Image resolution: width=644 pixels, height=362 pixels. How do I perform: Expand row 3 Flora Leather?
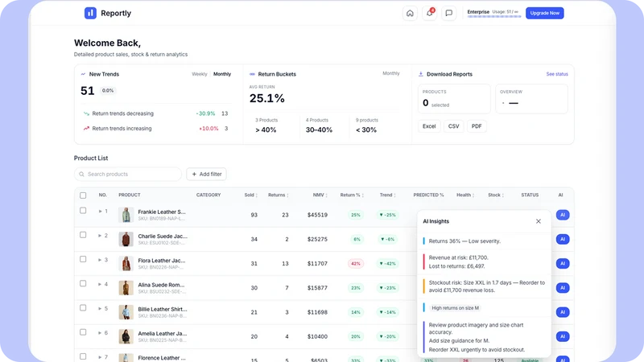coord(100,260)
